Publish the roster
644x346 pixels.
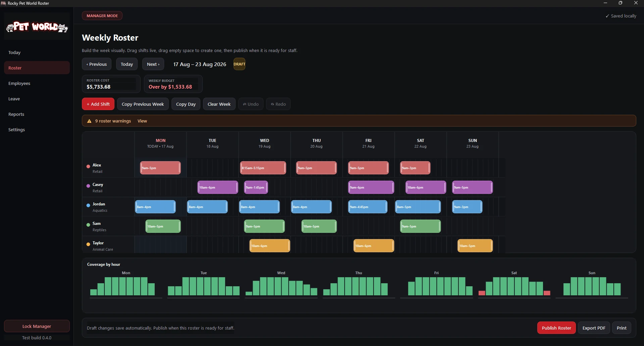click(x=556, y=328)
